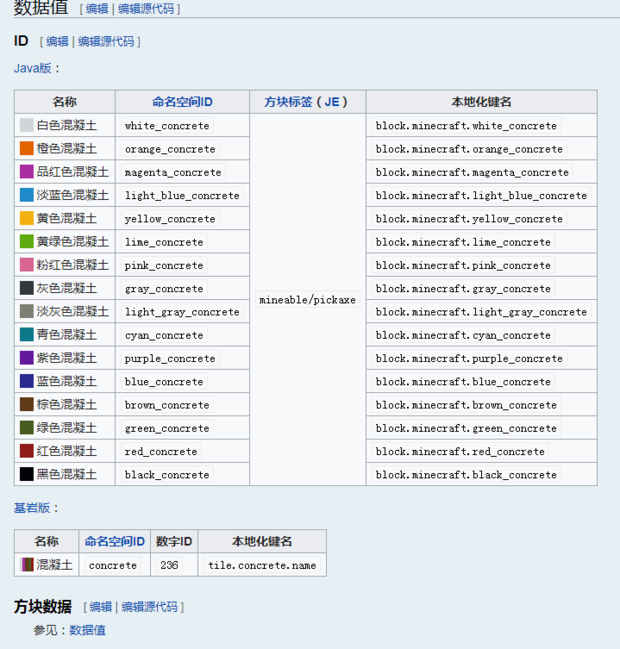Open the 编辑 link beside ID heading

57,41
